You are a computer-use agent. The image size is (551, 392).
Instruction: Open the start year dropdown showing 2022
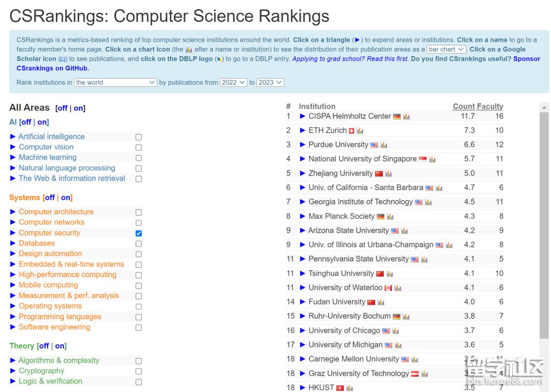[x=234, y=83]
